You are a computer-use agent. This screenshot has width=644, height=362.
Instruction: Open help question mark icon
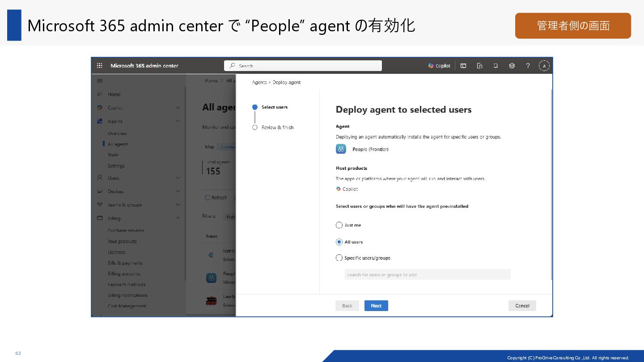tap(528, 66)
